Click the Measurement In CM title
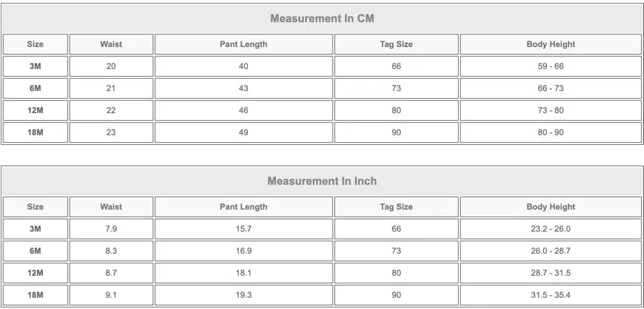This screenshot has height=309, width=644. (x=322, y=19)
